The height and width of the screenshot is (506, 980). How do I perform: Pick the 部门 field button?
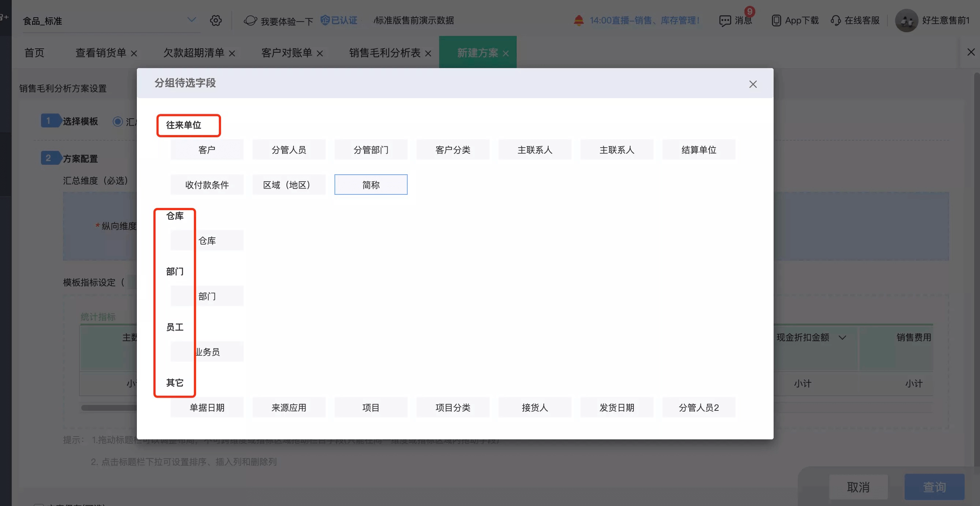pyautogui.click(x=207, y=296)
